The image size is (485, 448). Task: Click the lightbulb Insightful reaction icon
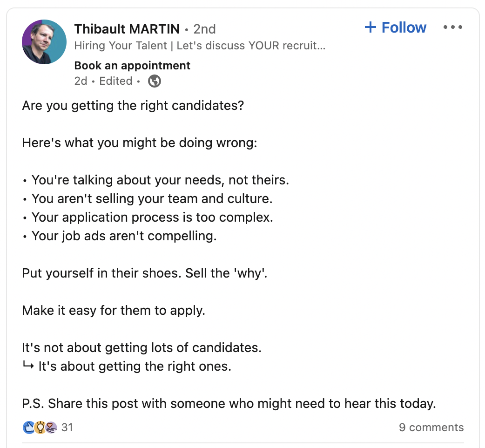[40, 428]
